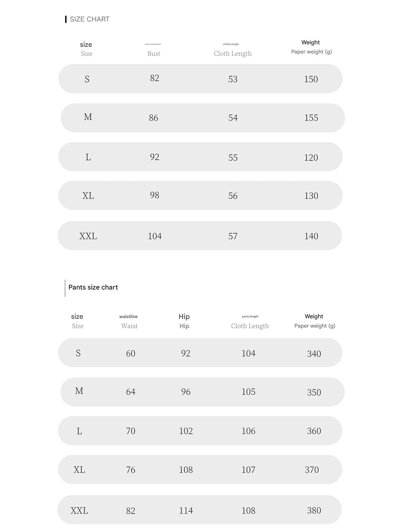Click weight value 120 in top table
Viewport: 401px width, 532px height.
click(311, 157)
